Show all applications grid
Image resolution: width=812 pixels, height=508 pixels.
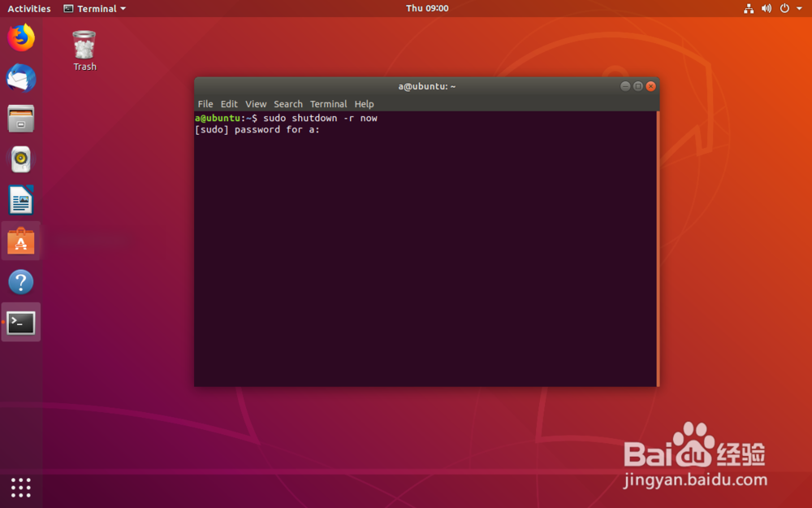coord(20,488)
